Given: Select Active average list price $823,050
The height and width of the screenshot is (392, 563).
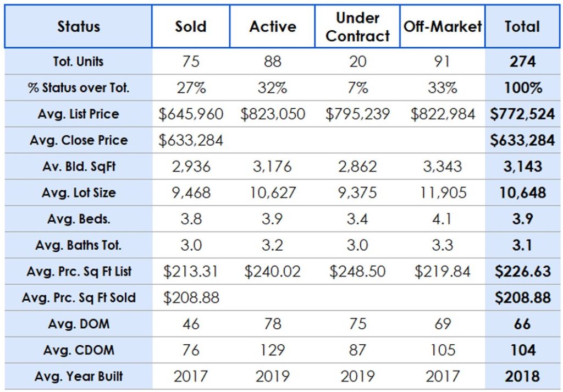Looking at the screenshot, I should (x=273, y=114).
